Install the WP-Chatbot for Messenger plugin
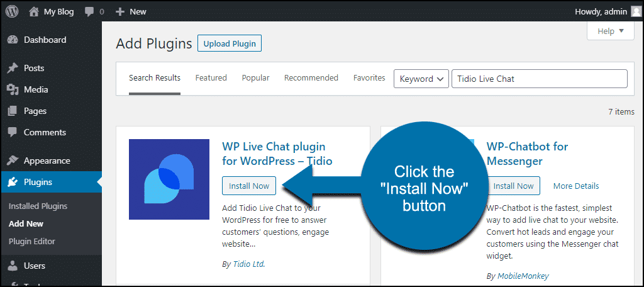644x287 pixels. [x=513, y=186]
